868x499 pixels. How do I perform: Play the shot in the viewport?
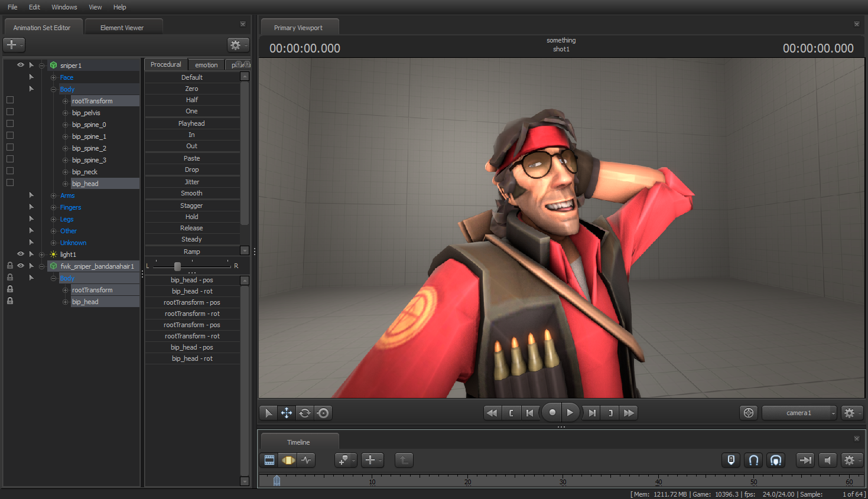[570, 413]
